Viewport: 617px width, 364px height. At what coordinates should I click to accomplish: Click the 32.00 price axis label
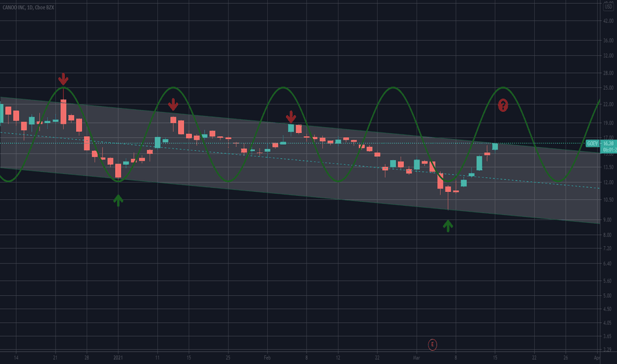[x=608, y=56]
